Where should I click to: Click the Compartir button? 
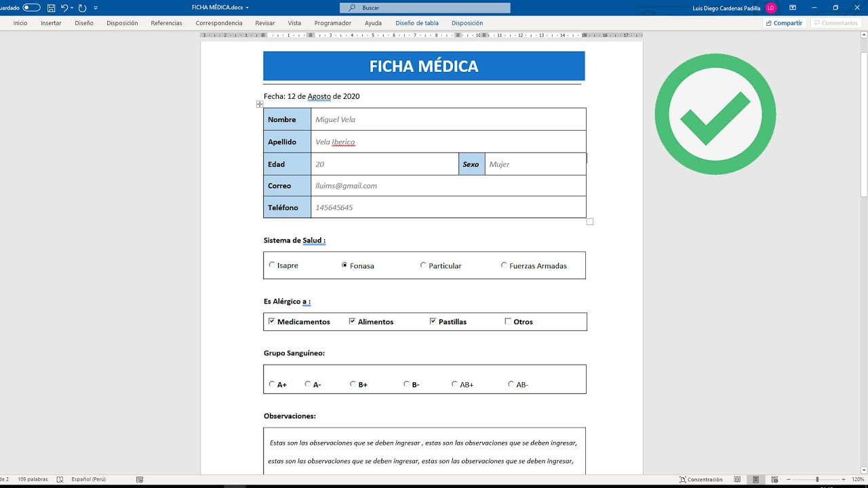click(784, 22)
